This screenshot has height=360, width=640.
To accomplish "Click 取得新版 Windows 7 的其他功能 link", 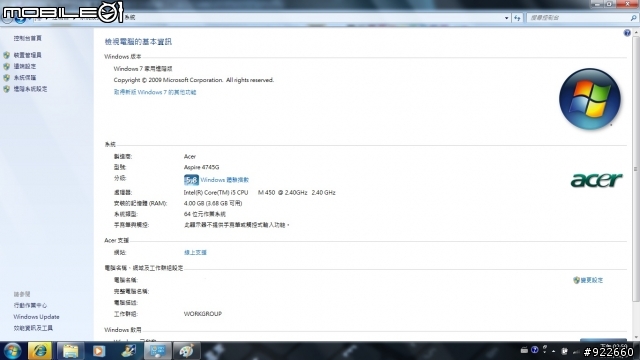I will (x=155, y=92).
